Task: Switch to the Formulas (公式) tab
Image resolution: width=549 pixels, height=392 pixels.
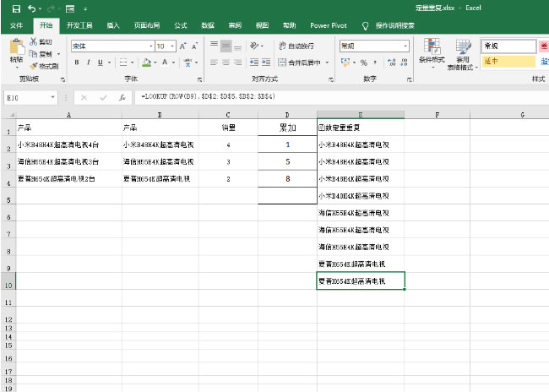Action: 181,25
